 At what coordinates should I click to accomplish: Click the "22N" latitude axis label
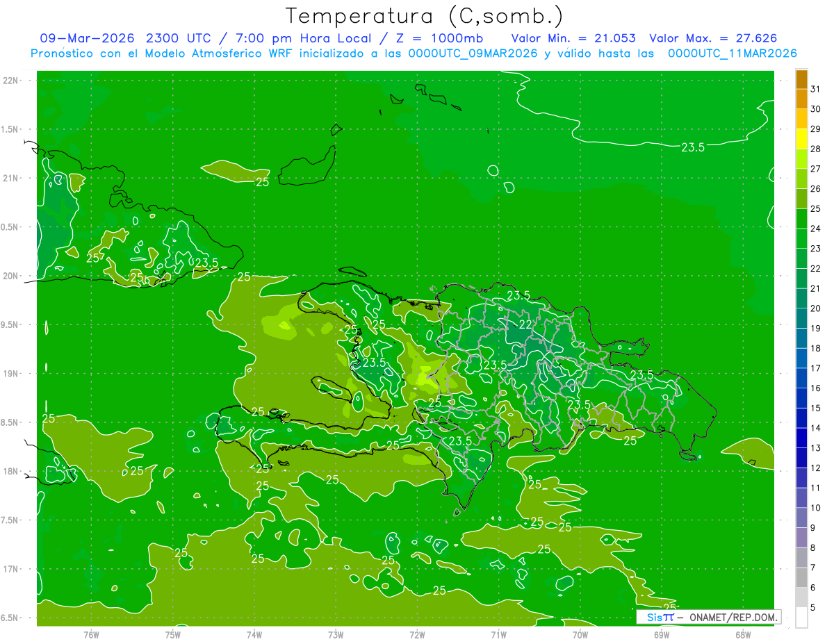[11, 81]
